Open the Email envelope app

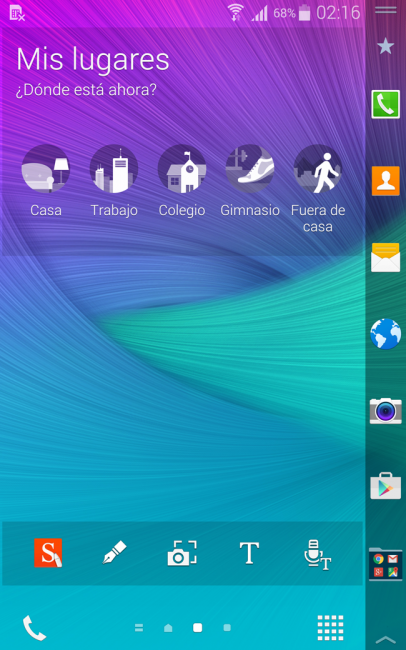[385, 257]
